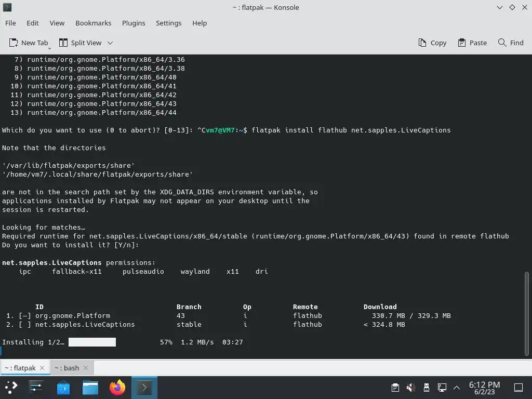Screen dimensions: 532x399
Task: Open the network connections tray icon
Action: pyautogui.click(x=442, y=388)
